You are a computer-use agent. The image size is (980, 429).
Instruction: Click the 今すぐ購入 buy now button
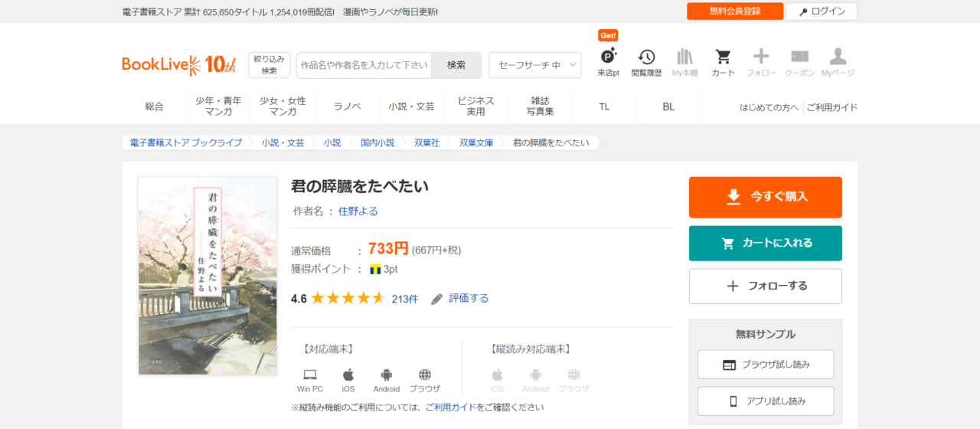[765, 197]
